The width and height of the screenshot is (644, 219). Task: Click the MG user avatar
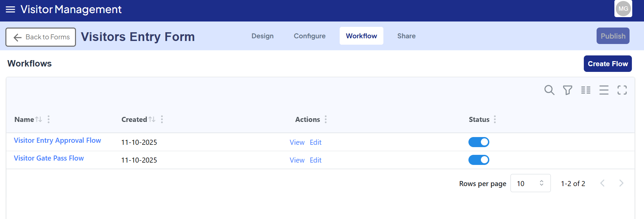623,9
